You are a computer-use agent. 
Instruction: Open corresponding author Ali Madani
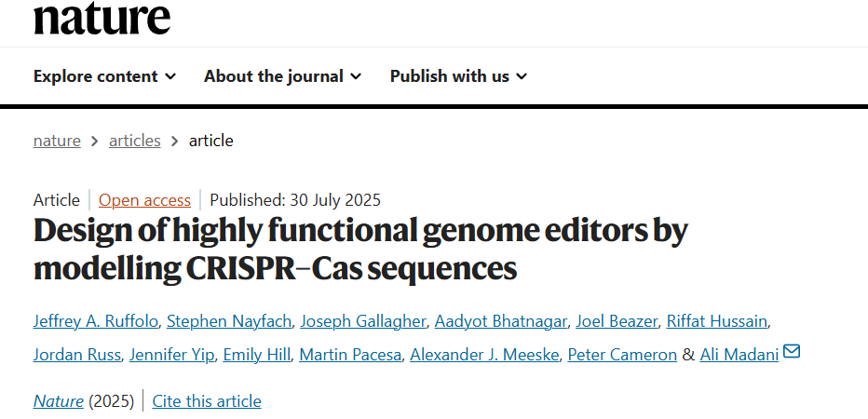pyautogui.click(x=739, y=355)
